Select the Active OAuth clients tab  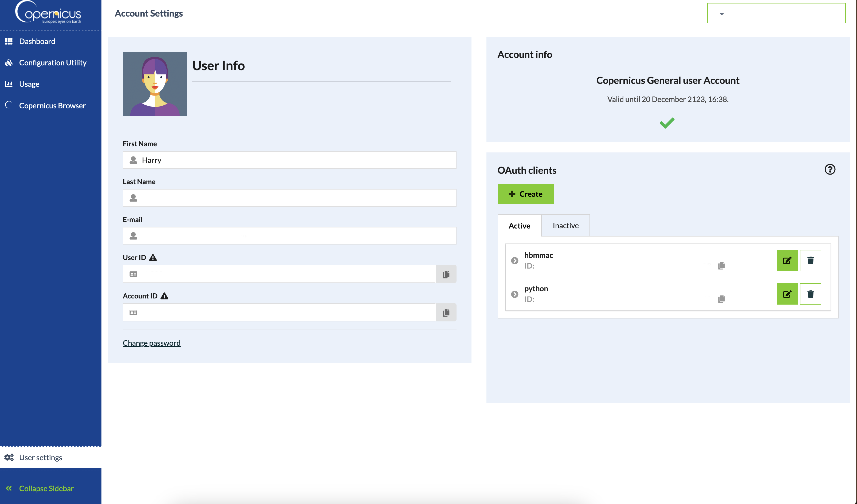tap(519, 225)
